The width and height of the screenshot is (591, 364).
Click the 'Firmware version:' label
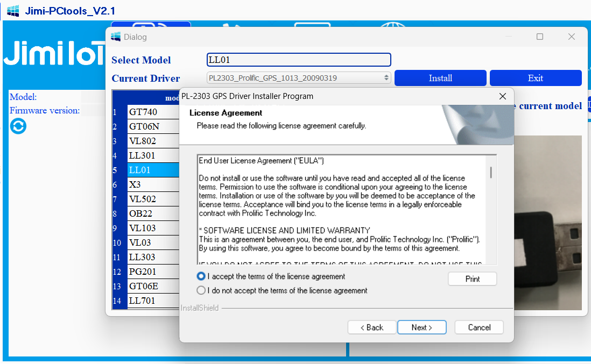click(x=45, y=111)
